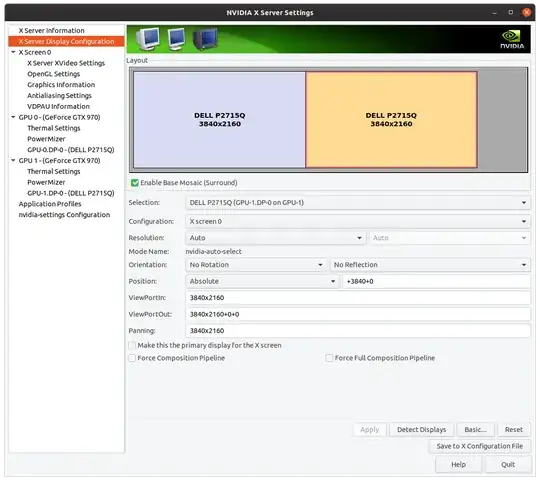Open the Position Absolute dropdown

click(262, 281)
